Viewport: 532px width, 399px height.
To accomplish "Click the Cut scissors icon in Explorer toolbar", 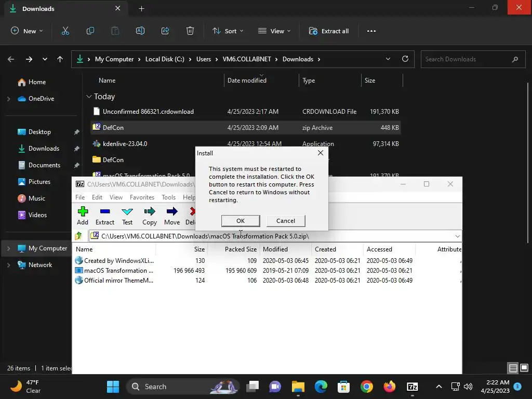I will [x=65, y=31].
